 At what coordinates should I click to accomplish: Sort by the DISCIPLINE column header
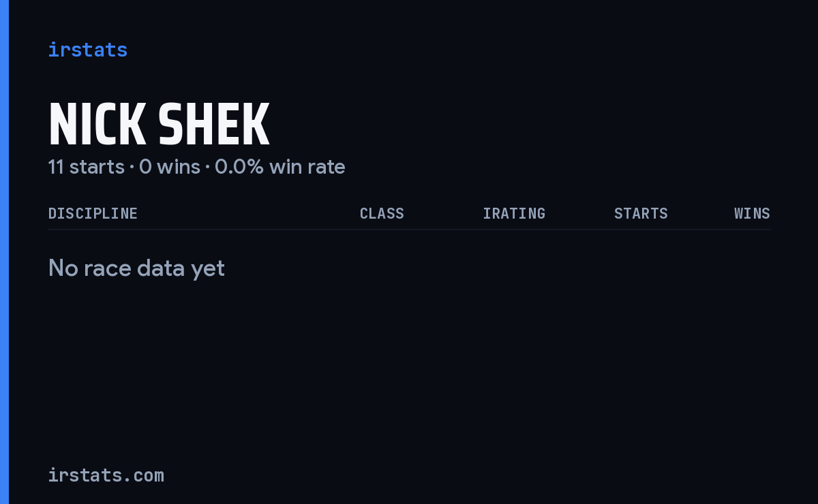93,214
